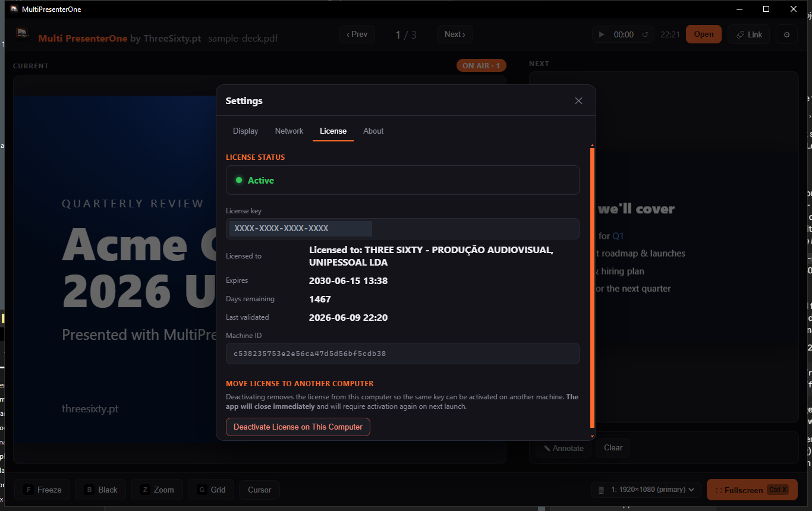
Task: Clear annotations with the Clear button
Action: tap(613, 448)
